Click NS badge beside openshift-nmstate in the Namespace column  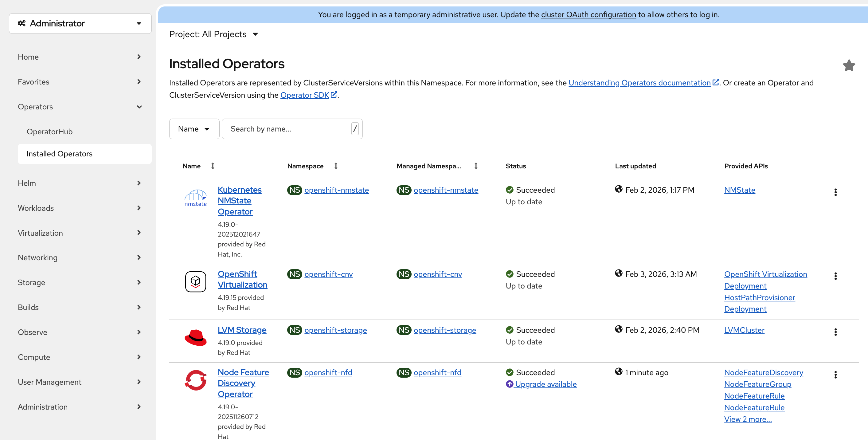295,190
